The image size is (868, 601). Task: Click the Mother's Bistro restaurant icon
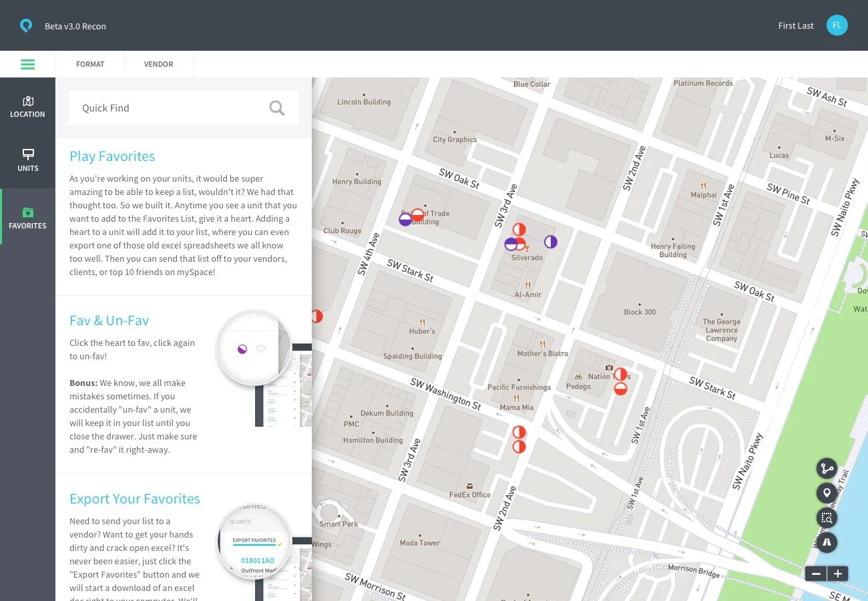tap(542, 344)
